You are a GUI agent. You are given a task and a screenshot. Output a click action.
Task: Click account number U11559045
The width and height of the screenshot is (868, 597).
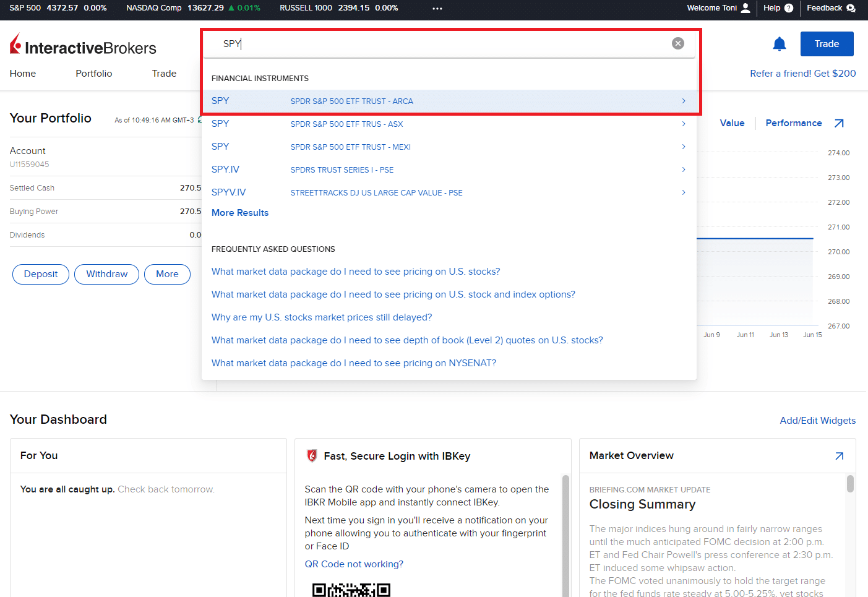(x=29, y=165)
